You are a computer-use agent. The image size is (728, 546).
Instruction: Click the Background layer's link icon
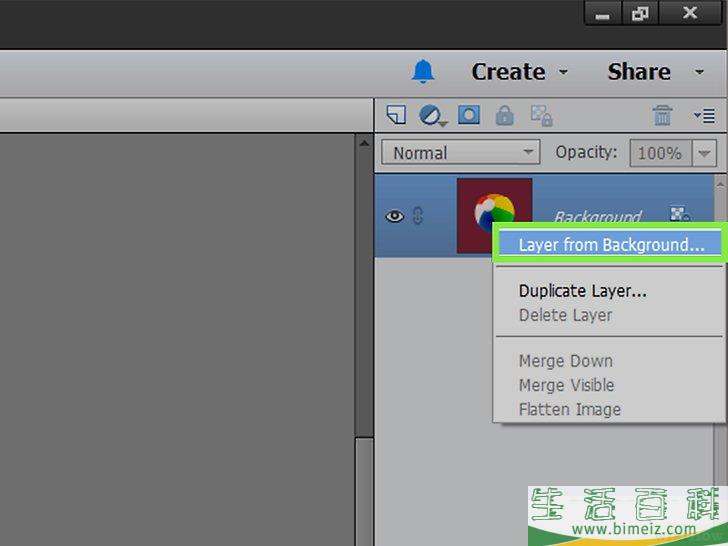[418, 216]
